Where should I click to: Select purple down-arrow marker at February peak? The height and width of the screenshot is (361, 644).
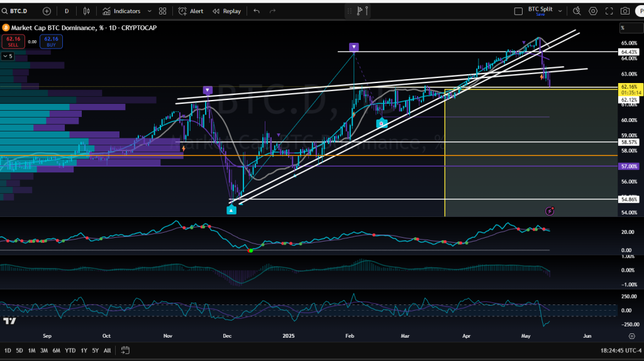point(353,47)
